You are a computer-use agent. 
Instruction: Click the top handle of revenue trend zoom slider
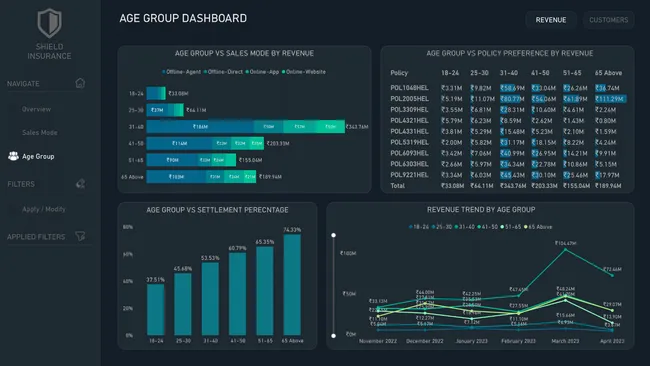tap(333, 235)
